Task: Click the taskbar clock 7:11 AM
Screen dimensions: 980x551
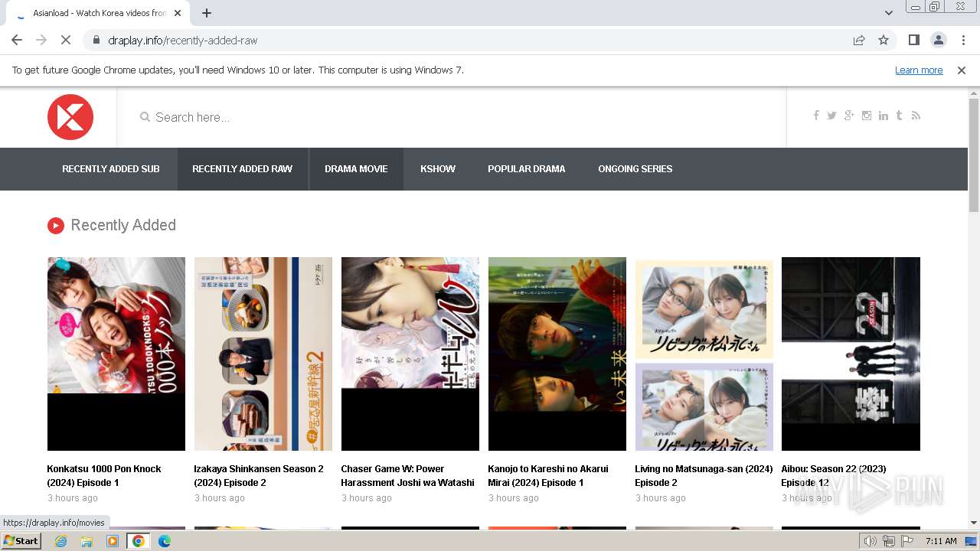Action: click(941, 541)
